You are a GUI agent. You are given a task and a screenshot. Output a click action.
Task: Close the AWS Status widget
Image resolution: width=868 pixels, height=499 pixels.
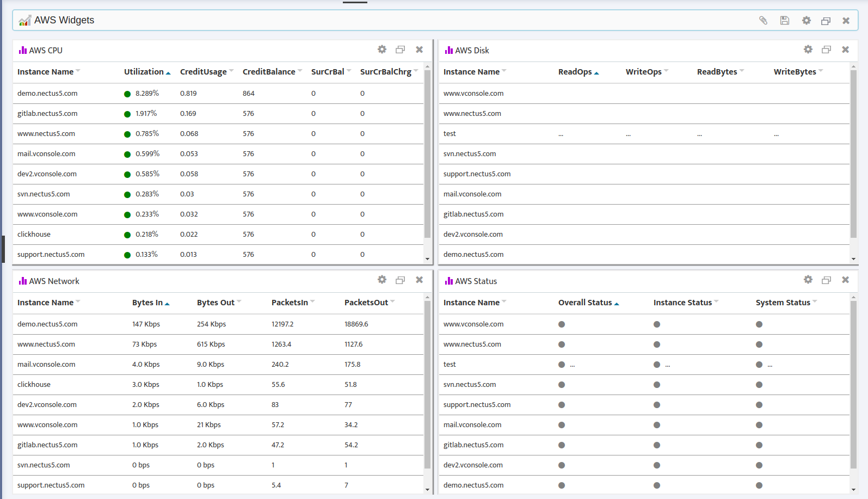846,280
